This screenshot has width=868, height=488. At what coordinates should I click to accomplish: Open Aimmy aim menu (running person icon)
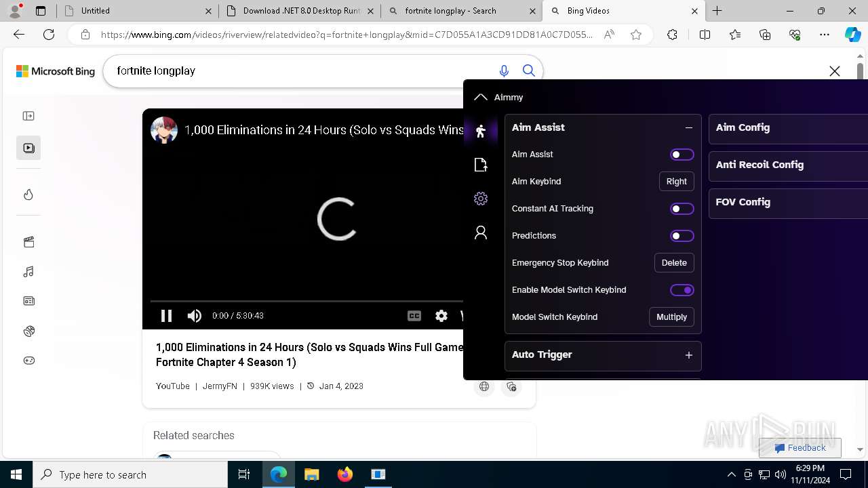481,131
